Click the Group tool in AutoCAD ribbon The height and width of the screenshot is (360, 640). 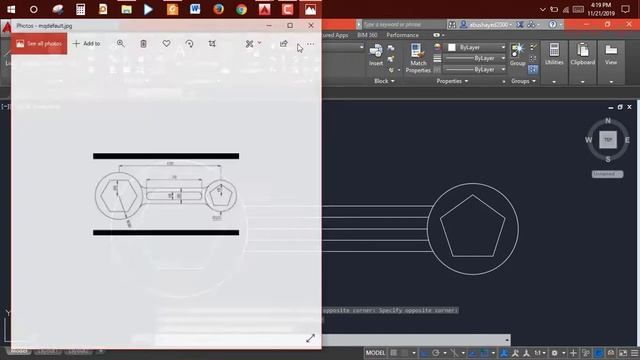pos(517,55)
